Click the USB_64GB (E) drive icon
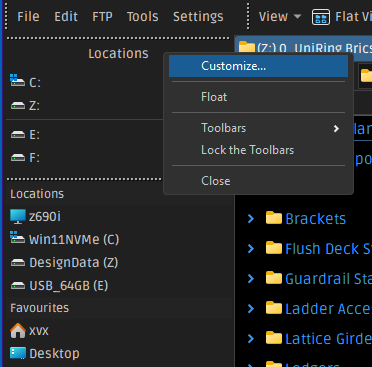The width and height of the screenshot is (372, 367). tap(18, 286)
